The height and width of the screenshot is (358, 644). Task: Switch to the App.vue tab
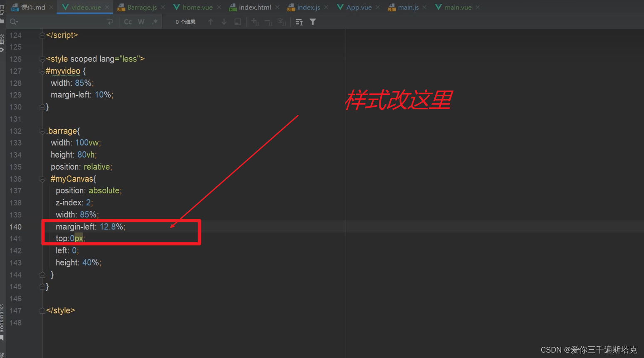tap(359, 7)
